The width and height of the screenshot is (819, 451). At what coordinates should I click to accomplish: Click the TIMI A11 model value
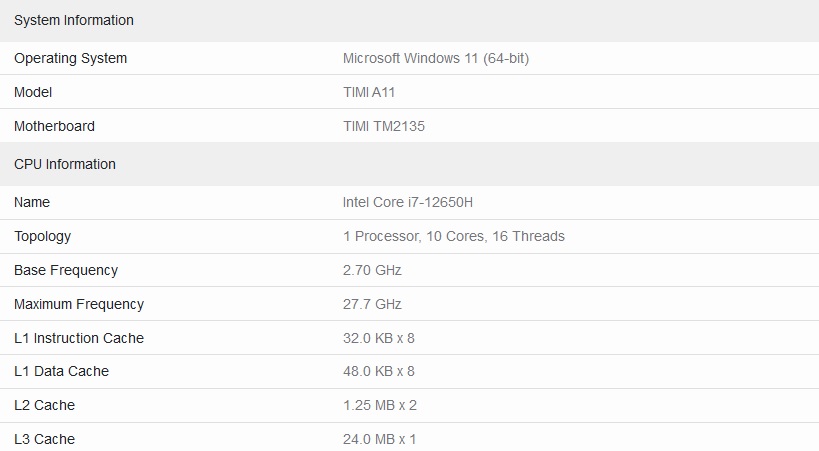(369, 92)
